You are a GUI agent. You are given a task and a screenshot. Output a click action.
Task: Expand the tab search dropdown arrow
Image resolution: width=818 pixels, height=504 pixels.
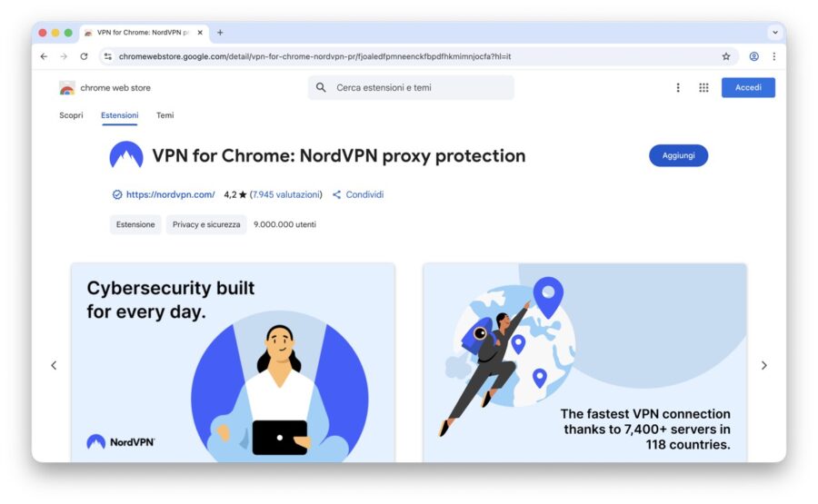(775, 33)
